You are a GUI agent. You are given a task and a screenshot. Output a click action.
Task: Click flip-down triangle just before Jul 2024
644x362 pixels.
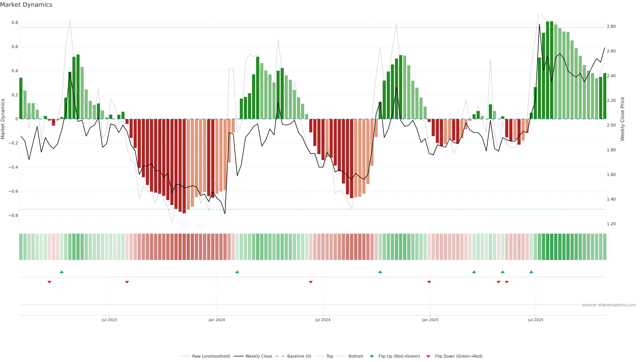[x=311, y=282]
